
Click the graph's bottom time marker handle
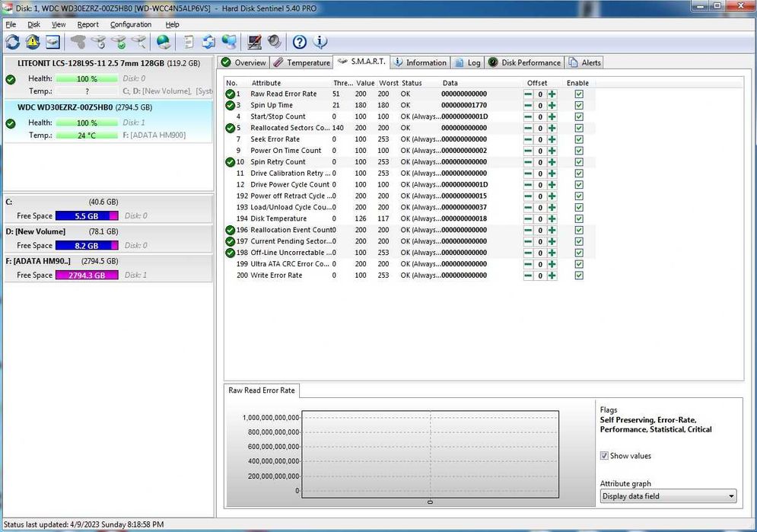(430, 502)
